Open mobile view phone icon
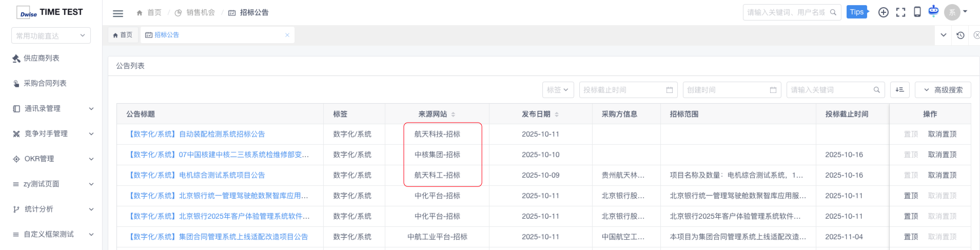The image size is (980, 250). [x=917, y=12]
